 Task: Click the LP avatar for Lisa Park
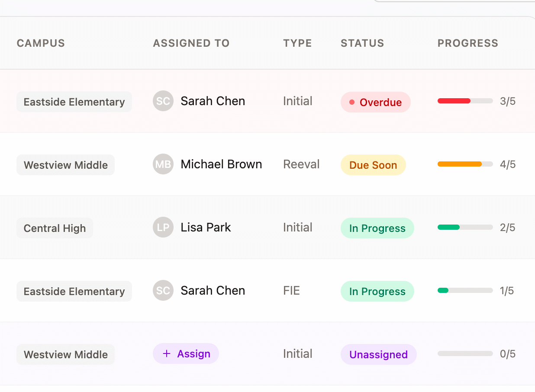tap(163, 228)
